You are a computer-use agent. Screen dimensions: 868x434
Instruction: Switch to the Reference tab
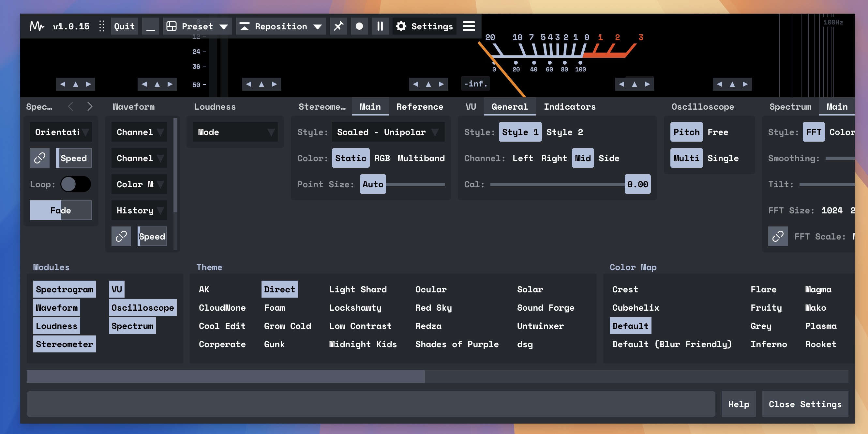(x=420, y=107)
